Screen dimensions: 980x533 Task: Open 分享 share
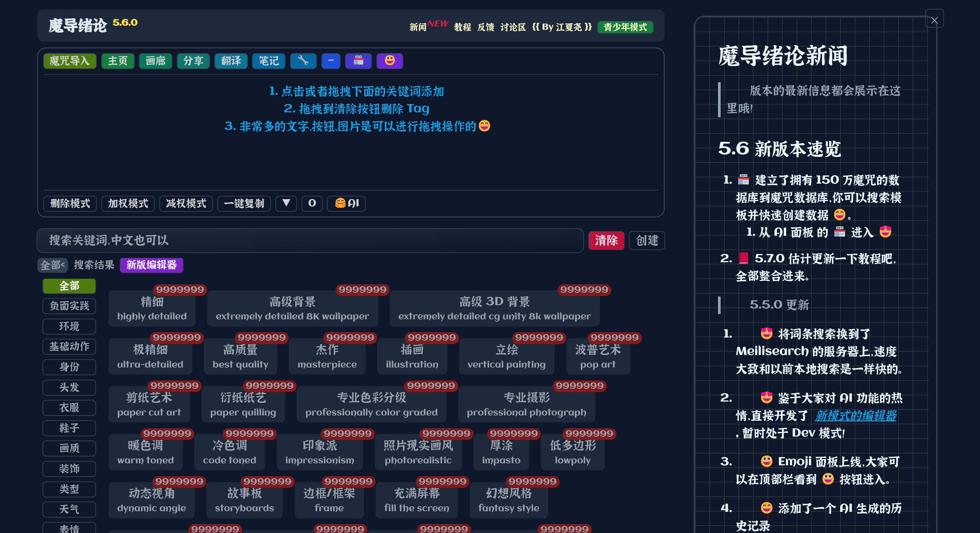[193, 61]
